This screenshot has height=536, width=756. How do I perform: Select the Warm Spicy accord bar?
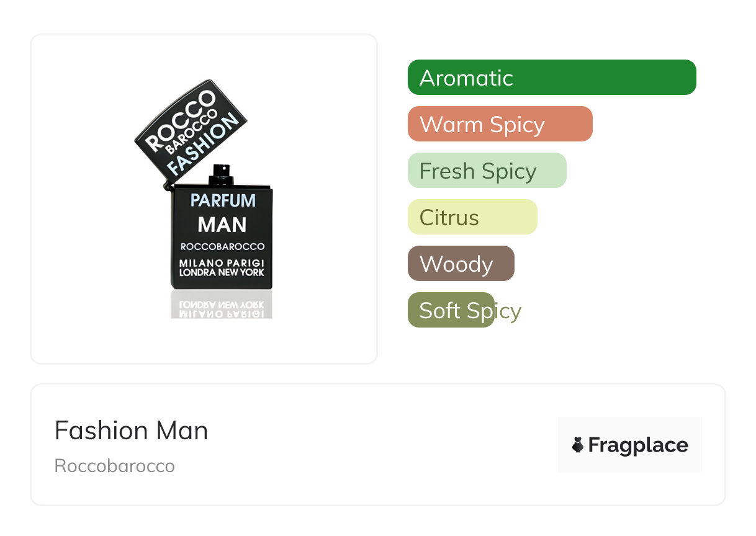click(x=500, y=124)
